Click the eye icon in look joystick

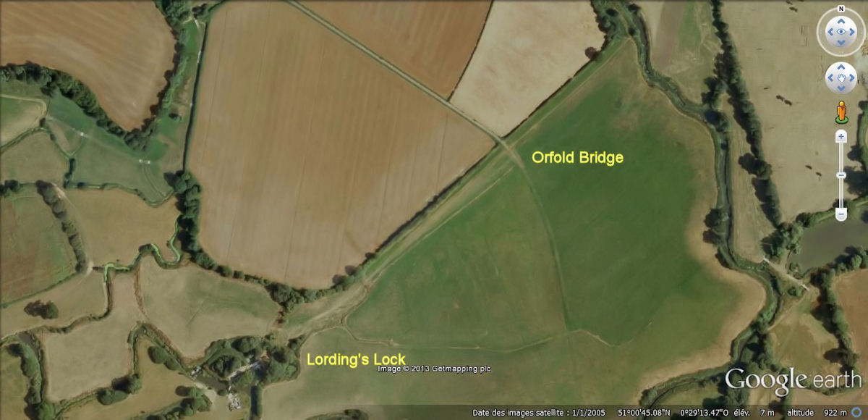point(841,32)
